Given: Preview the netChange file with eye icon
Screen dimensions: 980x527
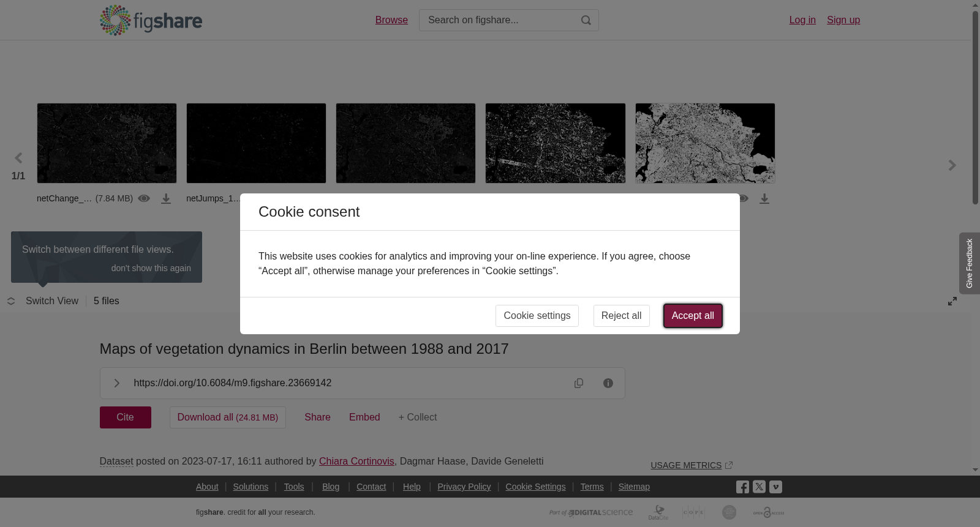Looking at the screenshot, I should (x=144, y=198).
